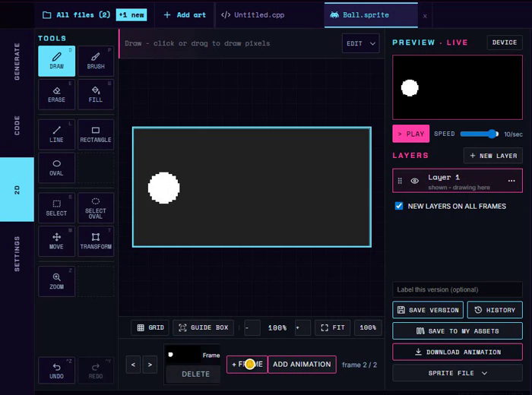This screenshot has width=532, height=395.
Task: Uncheck New Layers On All Frames
Action: pyautogui.click(x=399, y=206)
